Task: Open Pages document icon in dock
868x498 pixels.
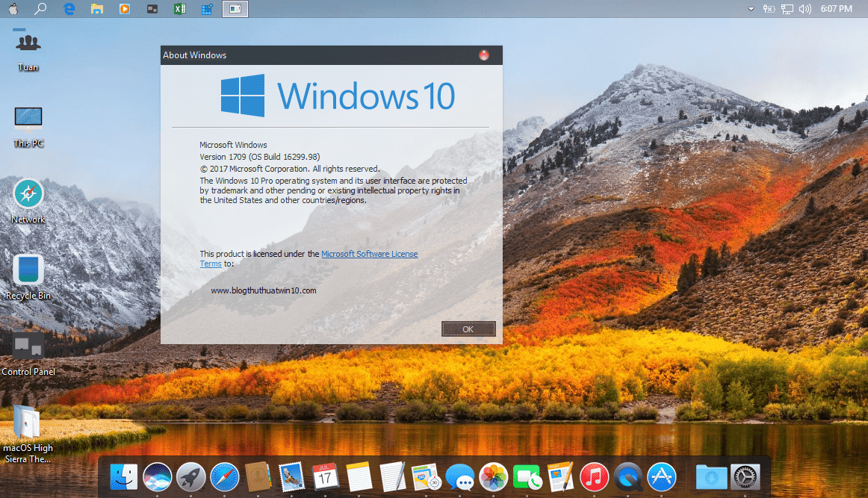Action: point(560,477)
